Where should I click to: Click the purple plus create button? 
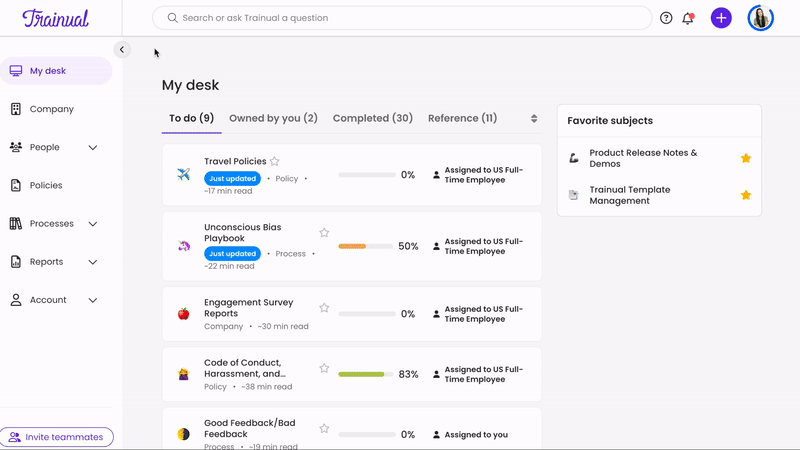coord(721,18)
